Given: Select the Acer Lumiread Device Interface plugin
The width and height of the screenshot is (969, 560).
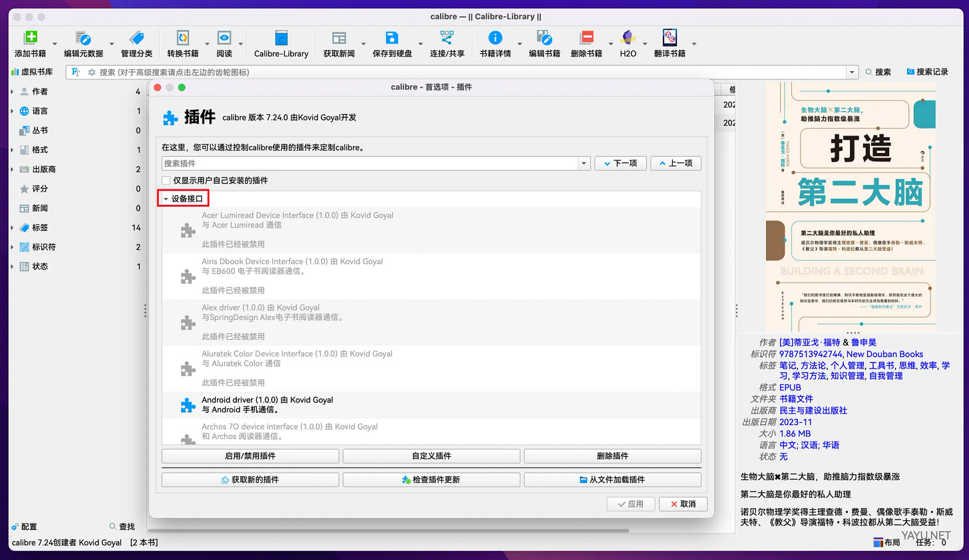Looking at the screenshot, I should pos(431,229).
